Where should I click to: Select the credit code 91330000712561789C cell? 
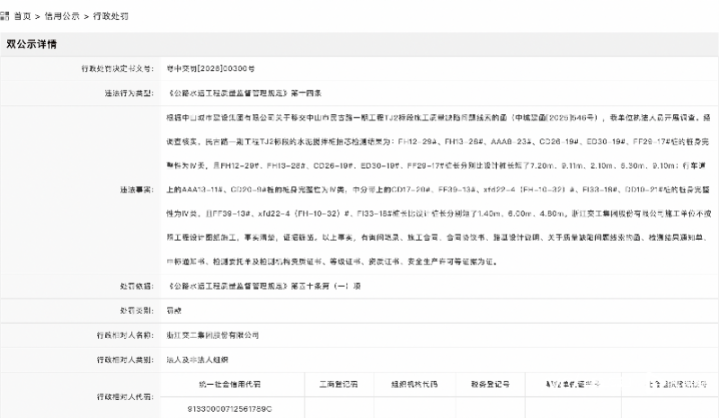[x=216, y=408]
